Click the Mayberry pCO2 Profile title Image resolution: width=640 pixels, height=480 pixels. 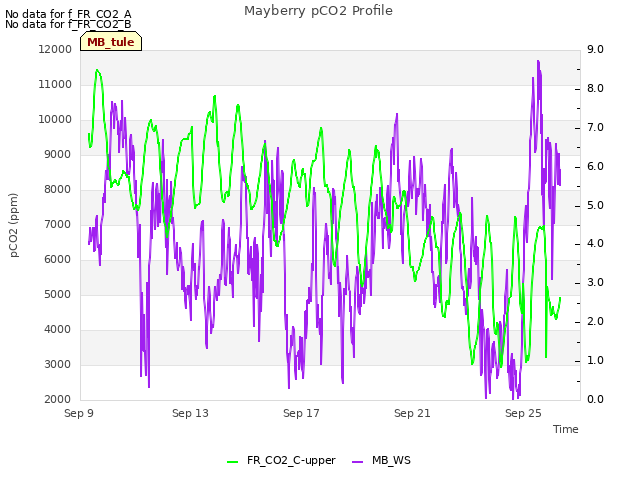pos(318,11)
